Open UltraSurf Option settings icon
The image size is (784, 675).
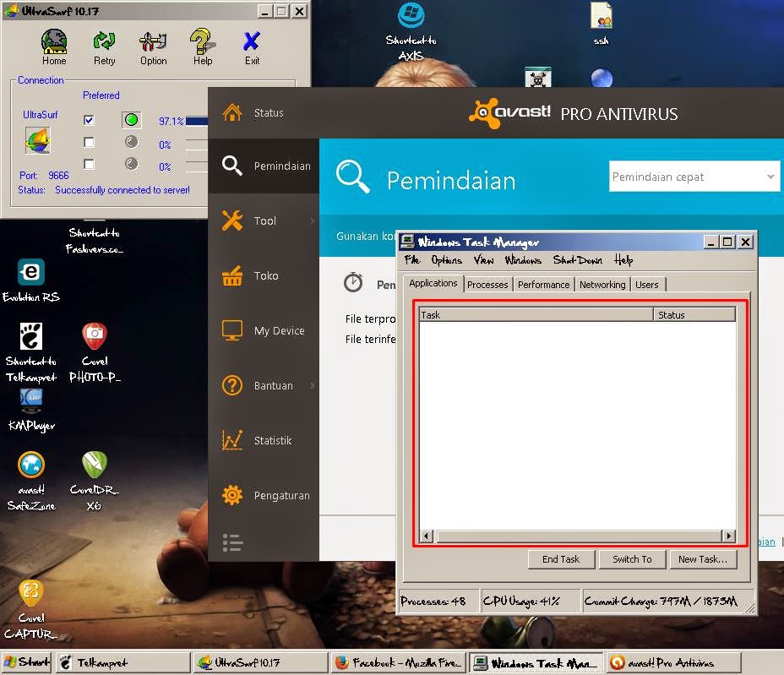pos(153,41)
